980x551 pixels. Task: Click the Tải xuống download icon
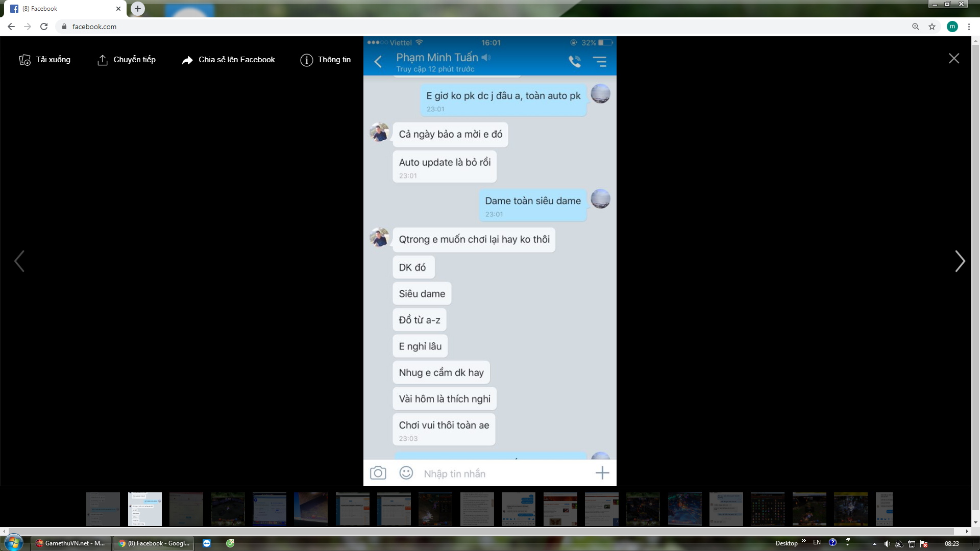[x=24, y=60]
